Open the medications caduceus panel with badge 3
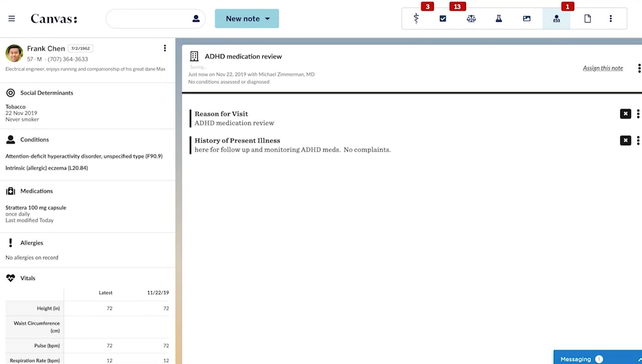The image size is (642, 364). pos(416,18)
